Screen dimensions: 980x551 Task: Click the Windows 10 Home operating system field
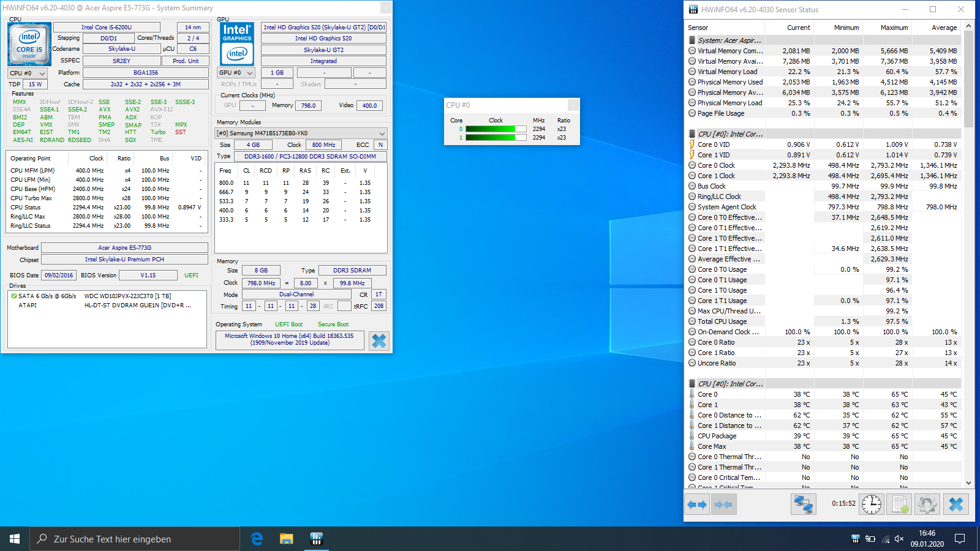coord(290,340)
